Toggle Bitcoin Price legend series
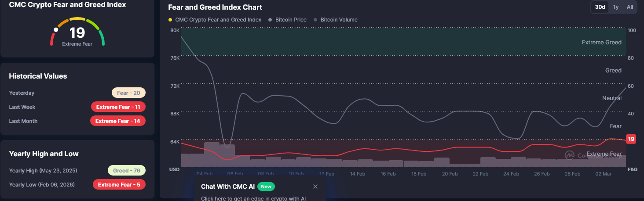 (287, 20)
